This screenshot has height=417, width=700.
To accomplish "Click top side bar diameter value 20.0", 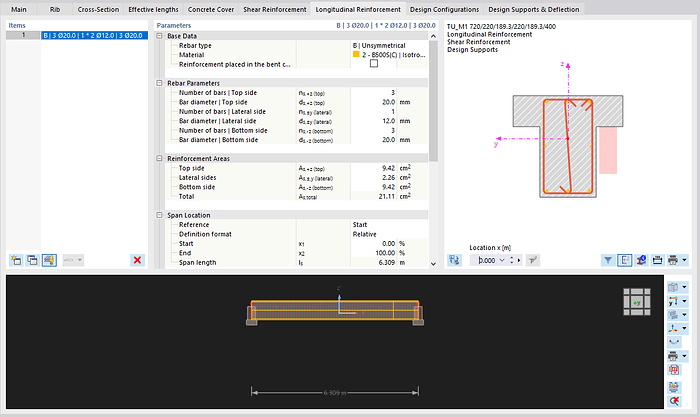I will (388, 102).
